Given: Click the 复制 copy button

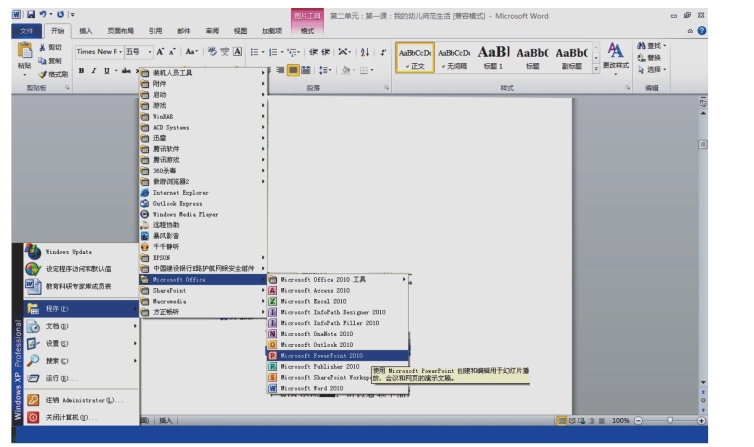Looking at the screenshot, I should point(50,61).
